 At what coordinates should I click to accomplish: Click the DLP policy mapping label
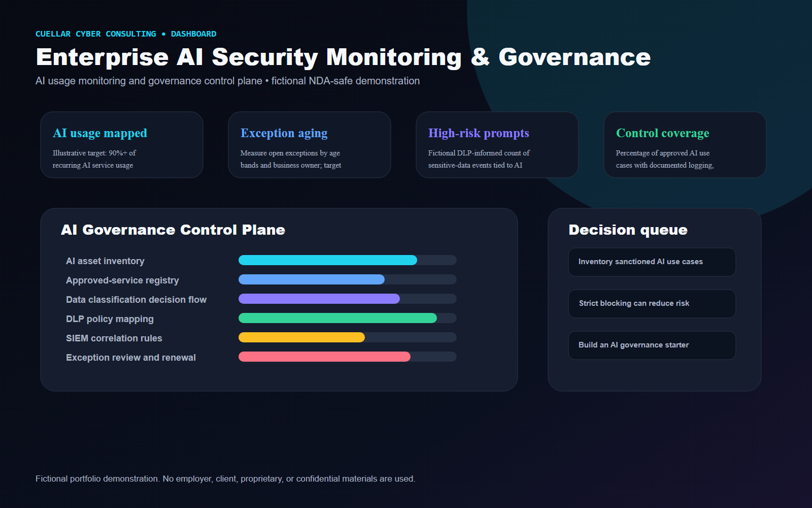110,319
